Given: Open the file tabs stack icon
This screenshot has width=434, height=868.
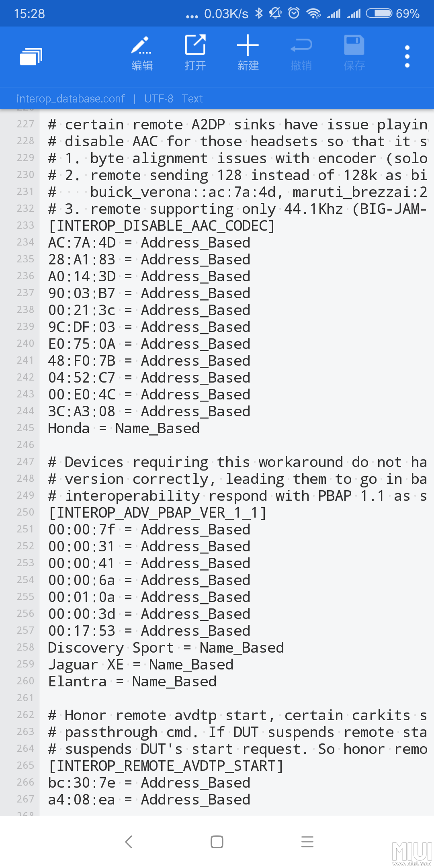Looking at the screenshot, I should (x=31, y=56).
